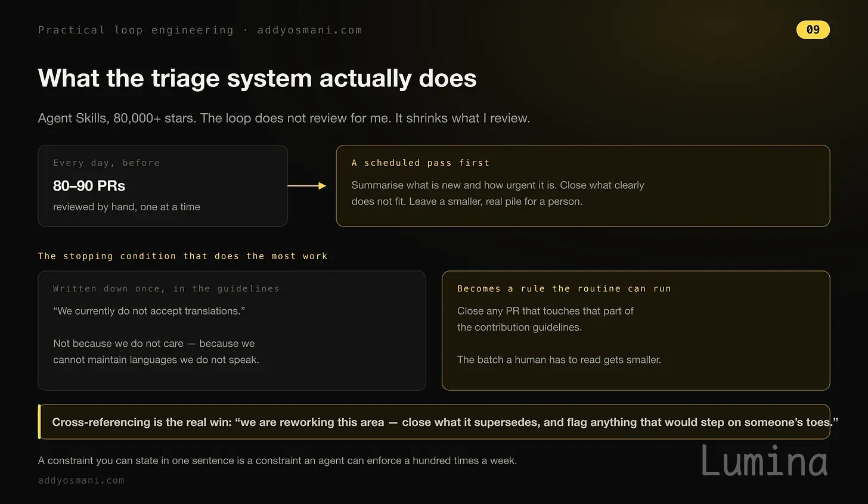This screenshot has height=504, width=868.
Task: Click the slide title about the triage system
Action: pyautogui.click(x=257, y=79)
